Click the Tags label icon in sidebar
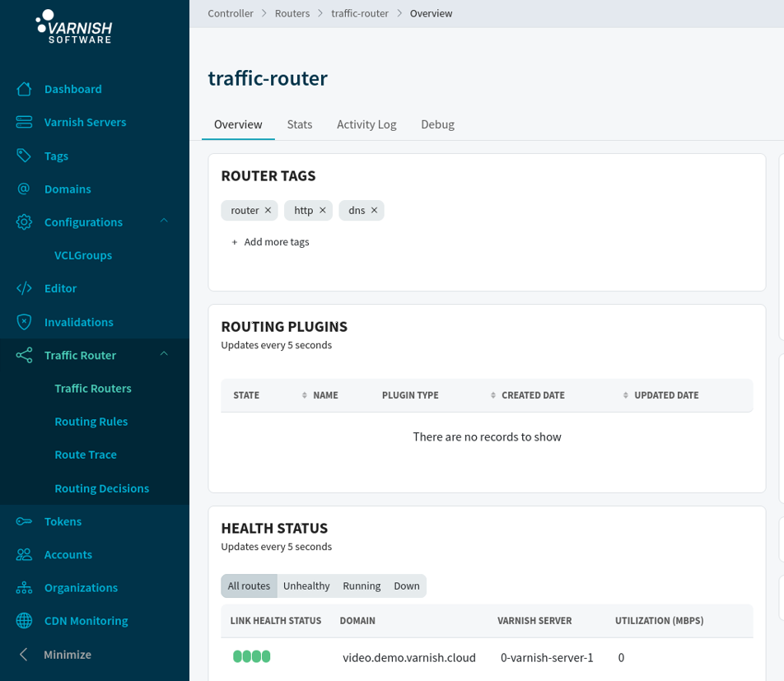The width and height of the screenshot is (784, 681). point(24,156)
